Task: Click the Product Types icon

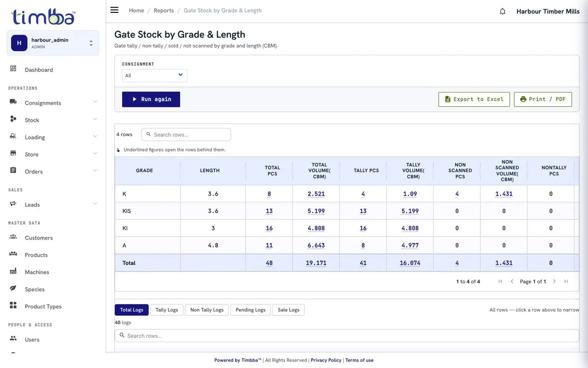Action: pos(13,305)
